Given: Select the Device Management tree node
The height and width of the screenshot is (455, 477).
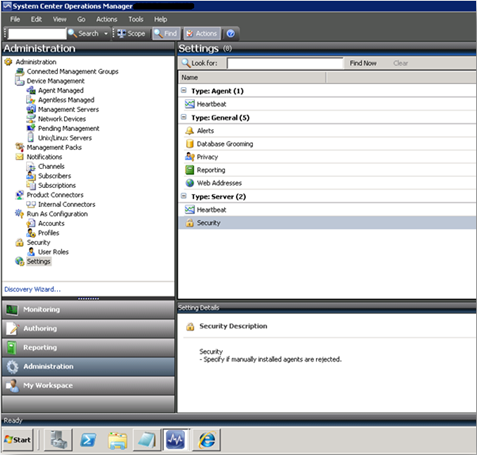Looking at the screenshot, I should pyautogui.click(x=56, y=81).
